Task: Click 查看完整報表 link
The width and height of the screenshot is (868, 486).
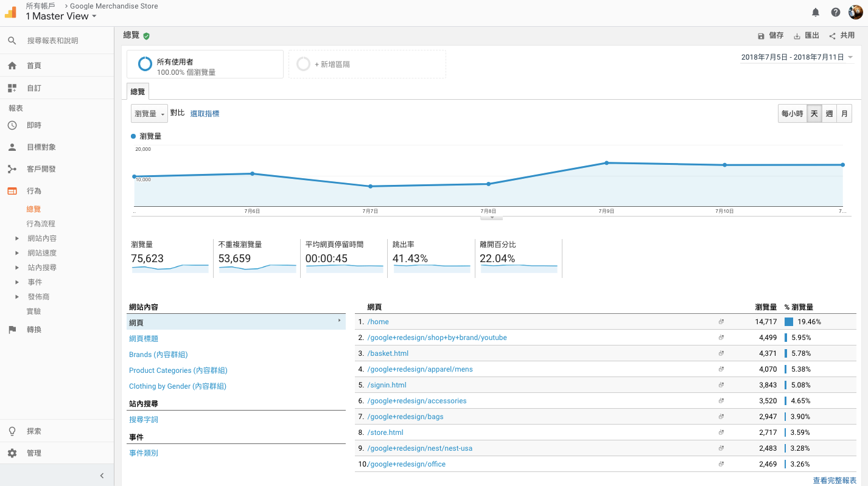Action: point(835,481)
